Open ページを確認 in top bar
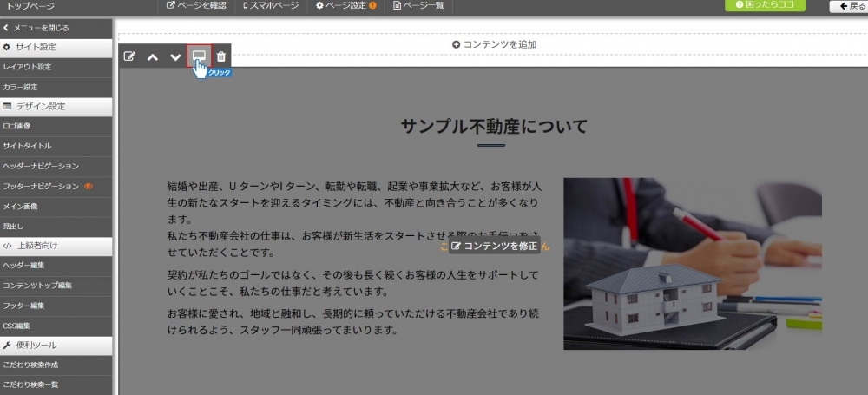This screenshot has width=868, height=395. (x=196, y=6)
